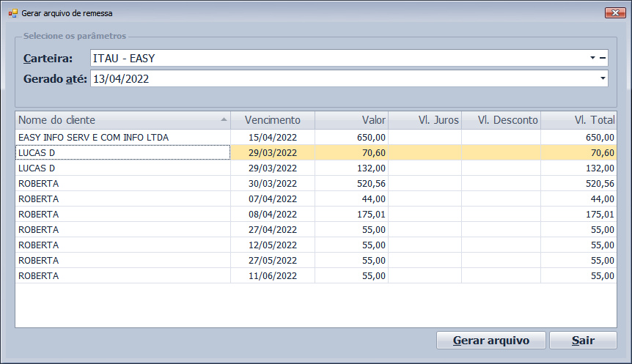Open the Carteira dropdown arrow
The image size is (632, 364).
click(x=592, y=58)
